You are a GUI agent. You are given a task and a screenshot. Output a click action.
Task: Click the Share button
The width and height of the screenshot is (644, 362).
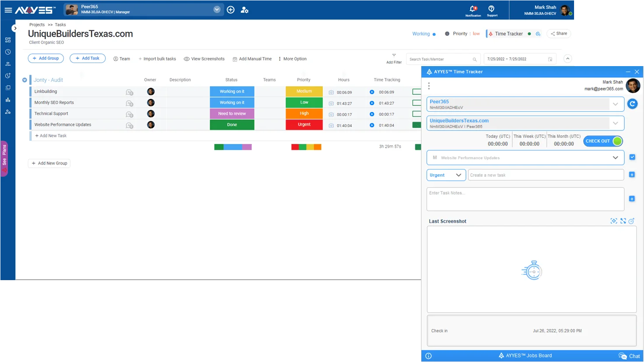pos(559,34)
